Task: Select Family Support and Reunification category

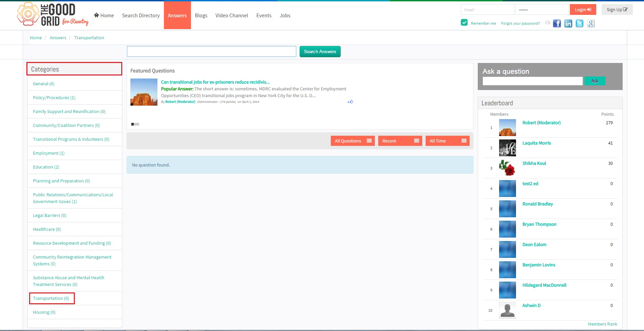Action: pos(69,111)
